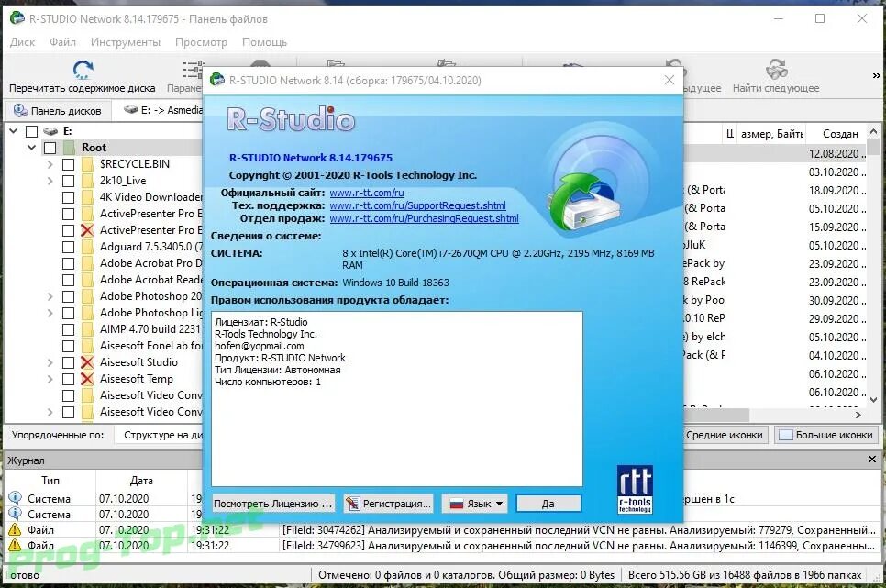Tick the E: drive checkbox
Viewport: 886px width, 588px height.
coord(31,132)
